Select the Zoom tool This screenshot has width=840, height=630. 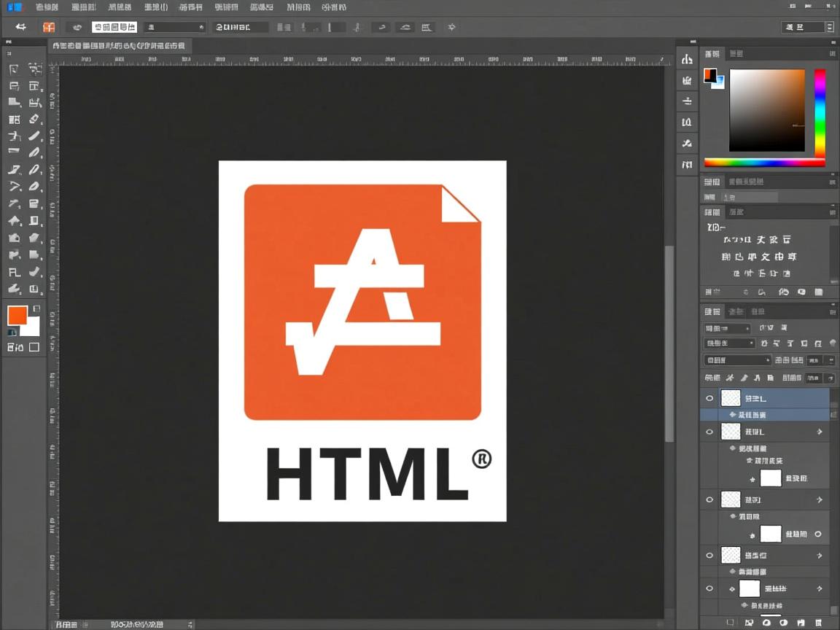(x=35, y=289)
